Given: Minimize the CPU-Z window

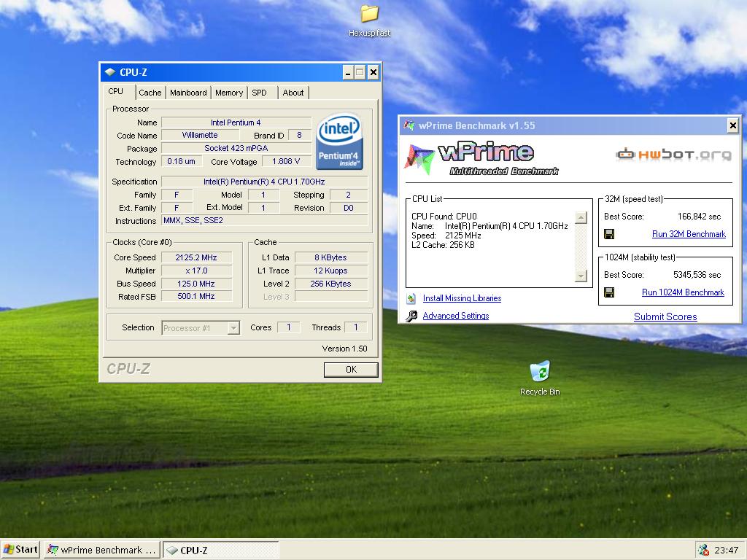Looking at the screenshot, I should pyautogui.click(x=348, y=72).
